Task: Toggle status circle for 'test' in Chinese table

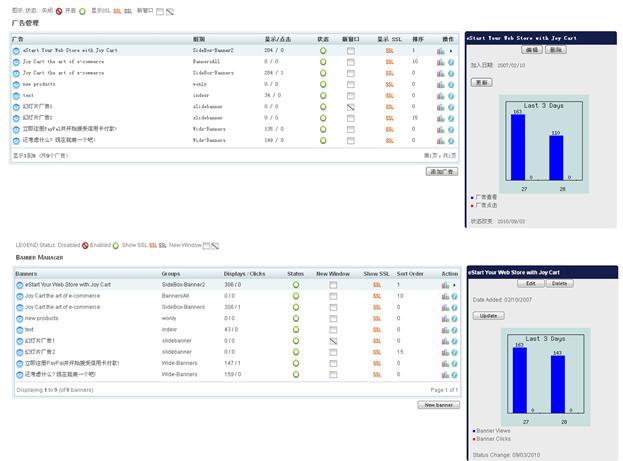Action: pyautogui.click(x=323, y=96)
